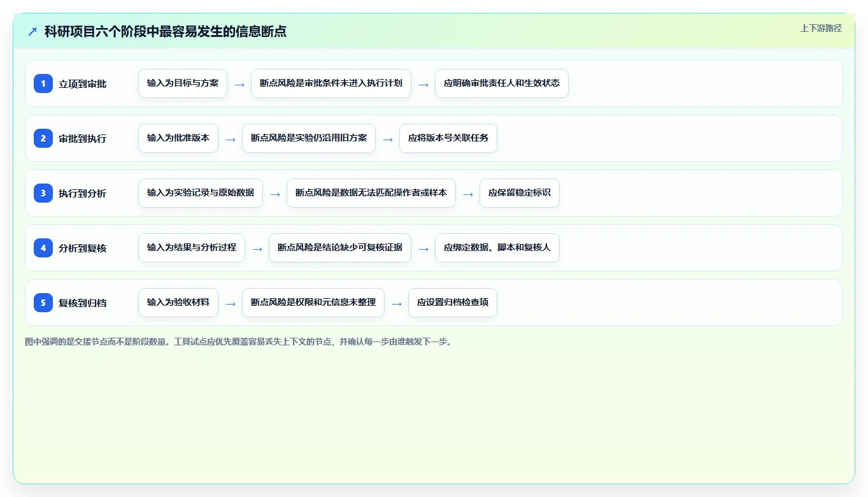
Task: Click the 执行到分析 stage label
Action: (83, 194)
